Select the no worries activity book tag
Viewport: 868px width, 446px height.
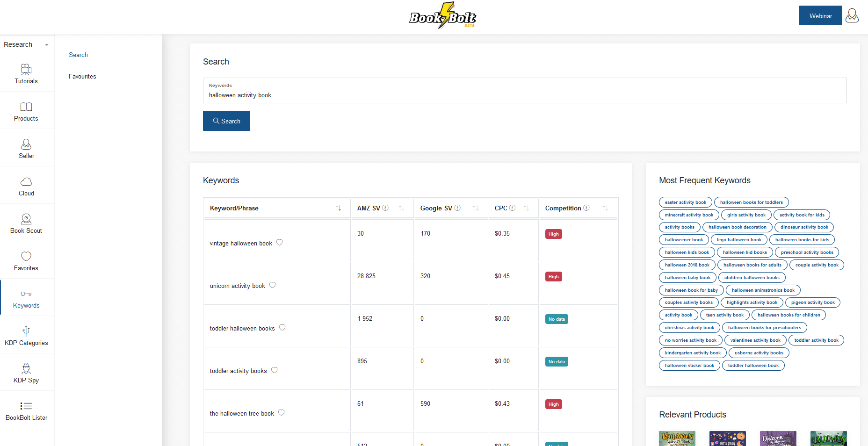[x=690, y=340]
